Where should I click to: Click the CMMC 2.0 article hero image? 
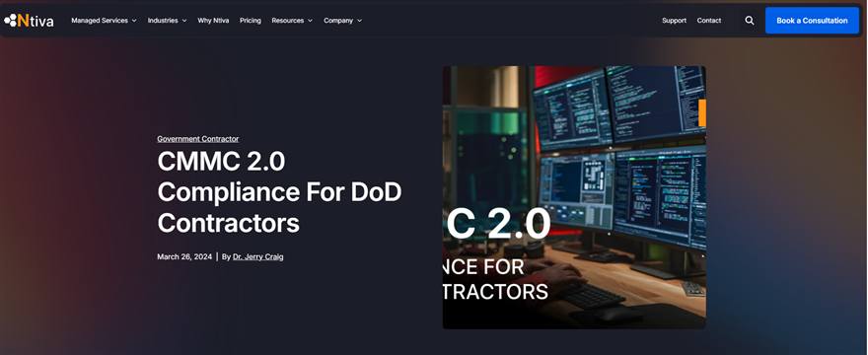[x=574, y=197]
